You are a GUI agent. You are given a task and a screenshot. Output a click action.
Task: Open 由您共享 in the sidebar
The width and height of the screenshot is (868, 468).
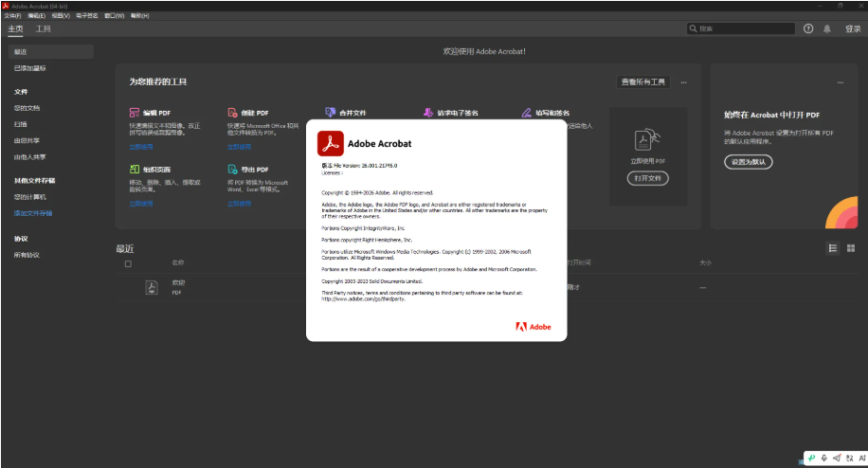click(27, 140)
